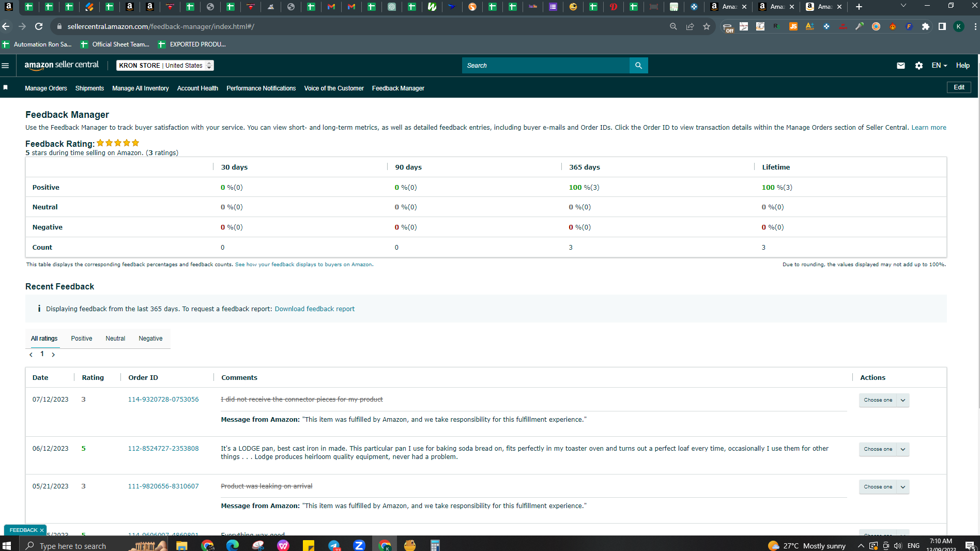Download the feedback report
The image size is (980, 551).
[x=314, y=309]
